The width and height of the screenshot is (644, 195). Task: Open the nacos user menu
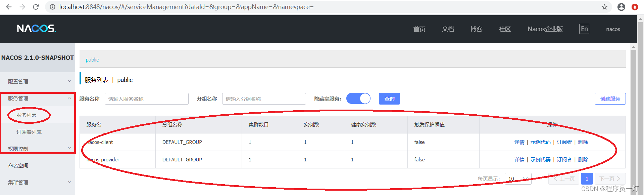point(613,29)
